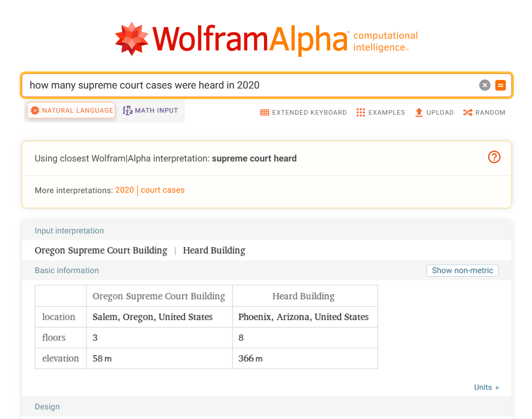Click 'Oregon Supreme Court Building' in interpretation row
This screenshot has width=532, height=419.
101,250
